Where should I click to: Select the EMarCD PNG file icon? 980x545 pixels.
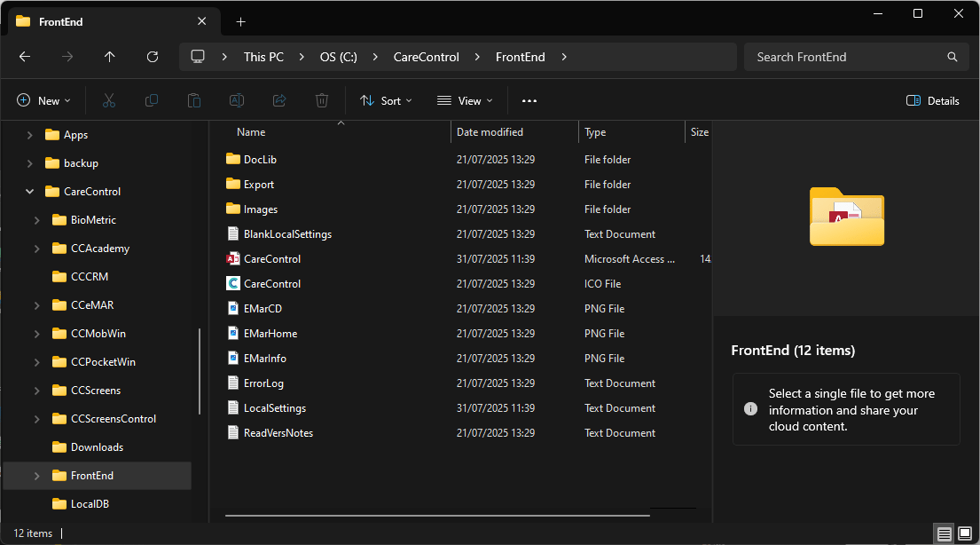click(x=233, y=309)
